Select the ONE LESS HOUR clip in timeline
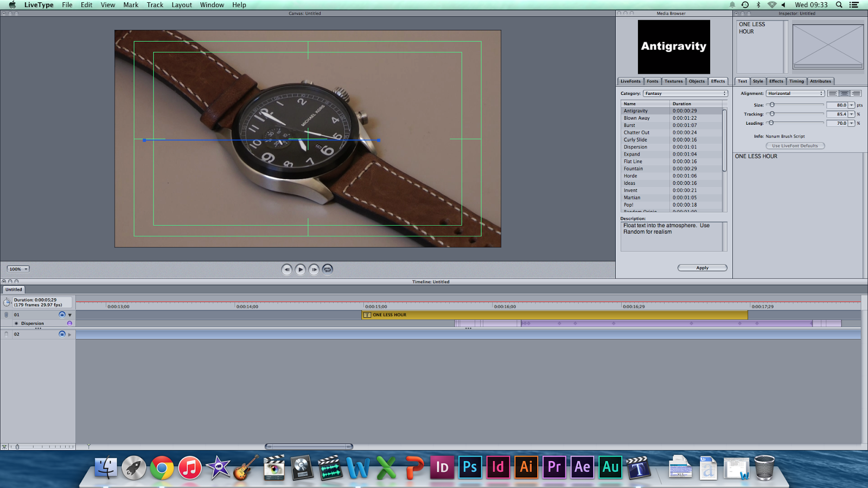 point(555,315)
